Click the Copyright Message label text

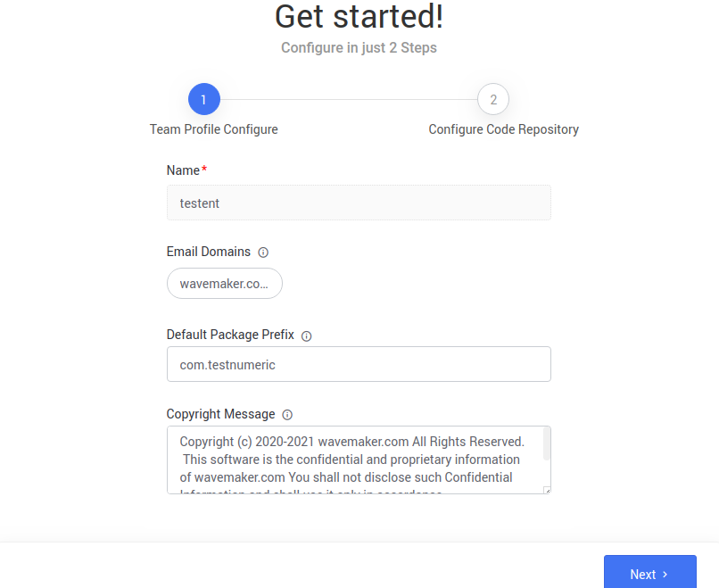point(220,414)
